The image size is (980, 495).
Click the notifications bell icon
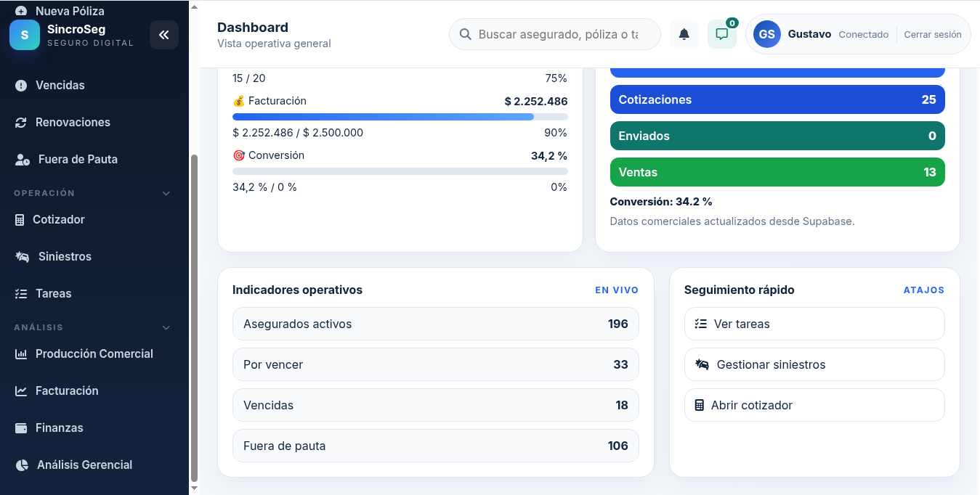684,34
